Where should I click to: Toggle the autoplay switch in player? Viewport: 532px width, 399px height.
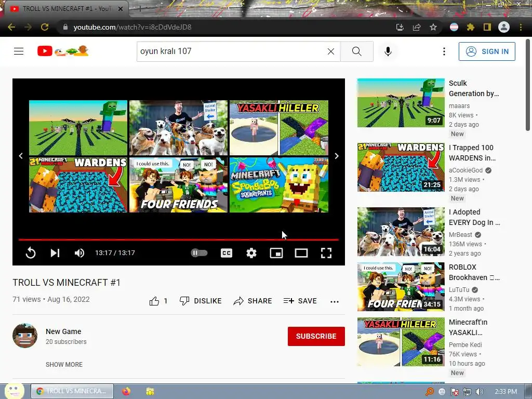[x=199, y=253]
